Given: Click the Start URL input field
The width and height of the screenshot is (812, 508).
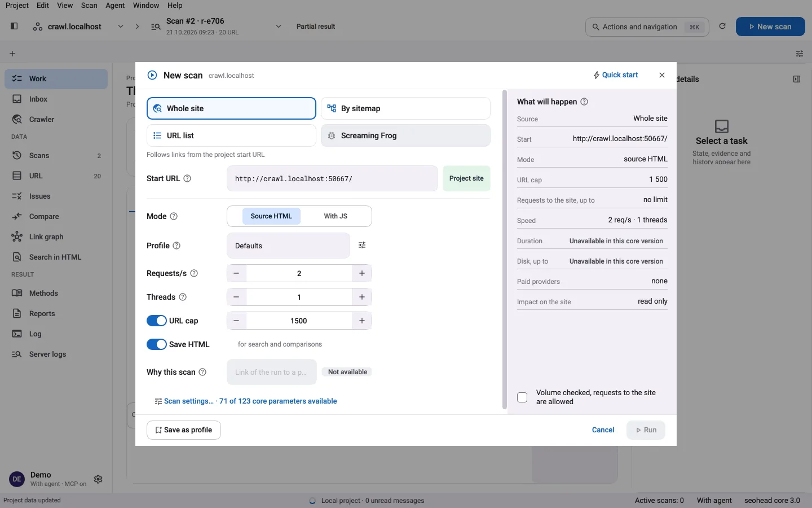Looking at the screenshot, I should coord(332,178).
